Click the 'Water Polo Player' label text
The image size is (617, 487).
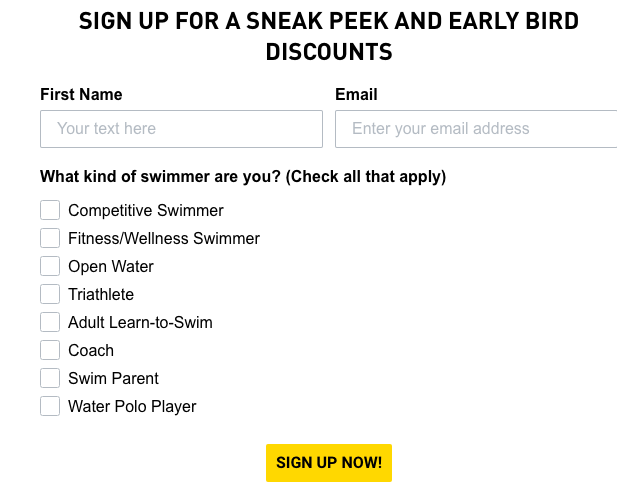click(132, 407)
